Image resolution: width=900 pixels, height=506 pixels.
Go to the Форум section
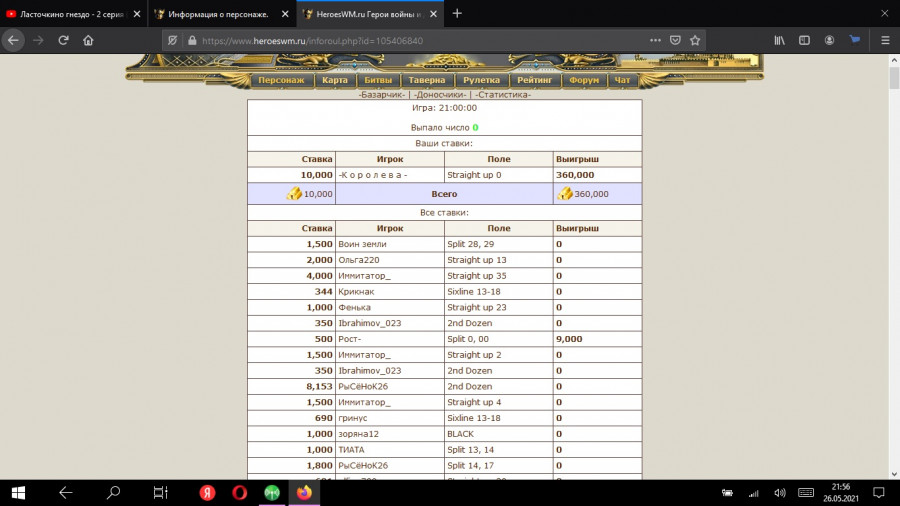pos(584,80)
